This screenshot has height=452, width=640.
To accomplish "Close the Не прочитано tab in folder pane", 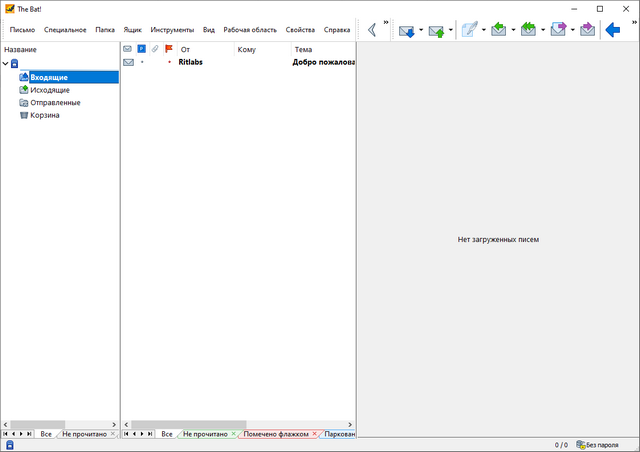I will pyautogui.click(x=113, y=434).
